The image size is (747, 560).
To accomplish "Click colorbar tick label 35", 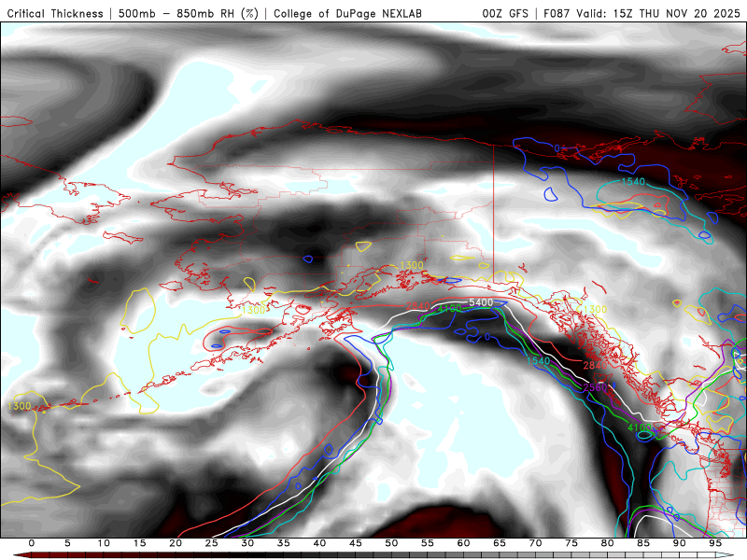I will [284, 543].
